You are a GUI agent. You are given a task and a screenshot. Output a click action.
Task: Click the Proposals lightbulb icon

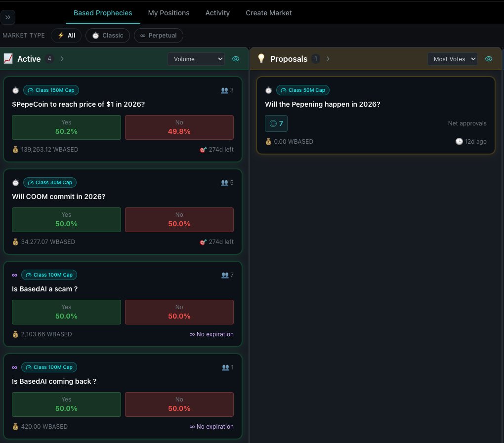click(x=261, y=58)
